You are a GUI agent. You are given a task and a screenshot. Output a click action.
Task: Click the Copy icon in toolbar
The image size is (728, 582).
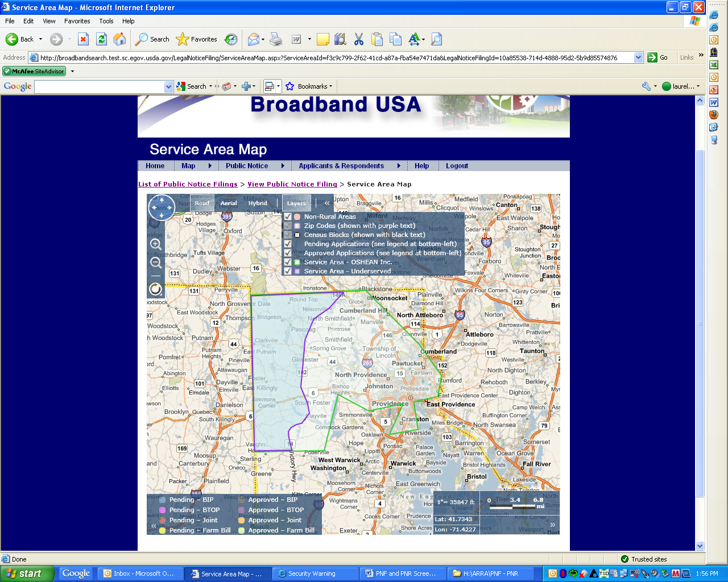(x=396, y=39)
